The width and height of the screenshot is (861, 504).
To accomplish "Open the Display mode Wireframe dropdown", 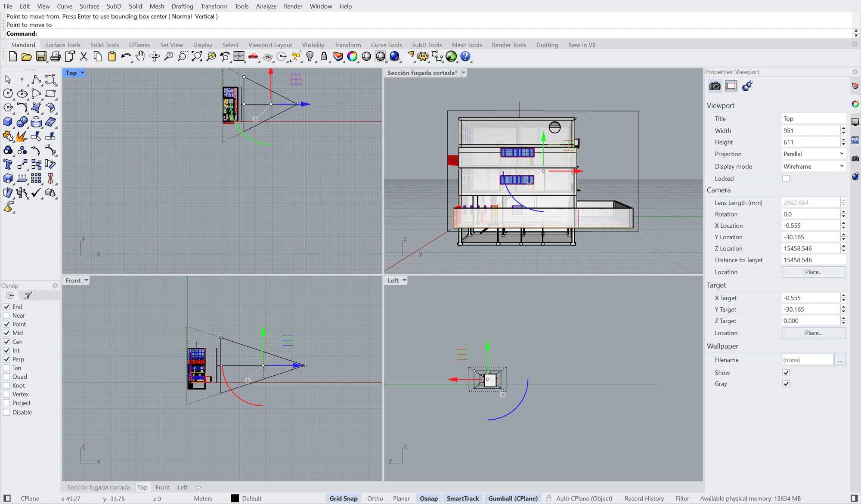I will 813,167.
